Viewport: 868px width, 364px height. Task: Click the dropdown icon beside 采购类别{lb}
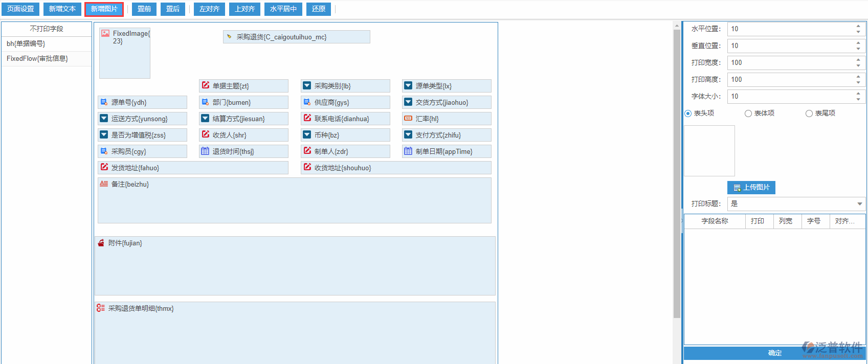[307, 86]
